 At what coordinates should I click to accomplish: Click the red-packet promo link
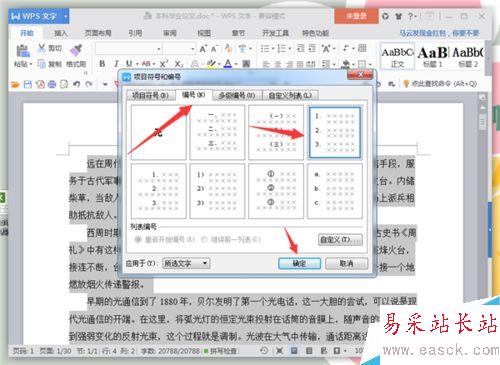[439, 33]
